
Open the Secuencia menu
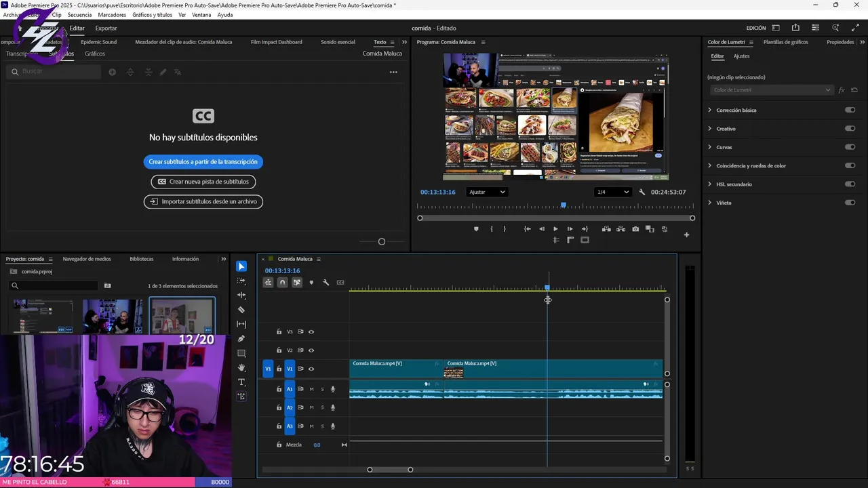(x=79, y=15)
